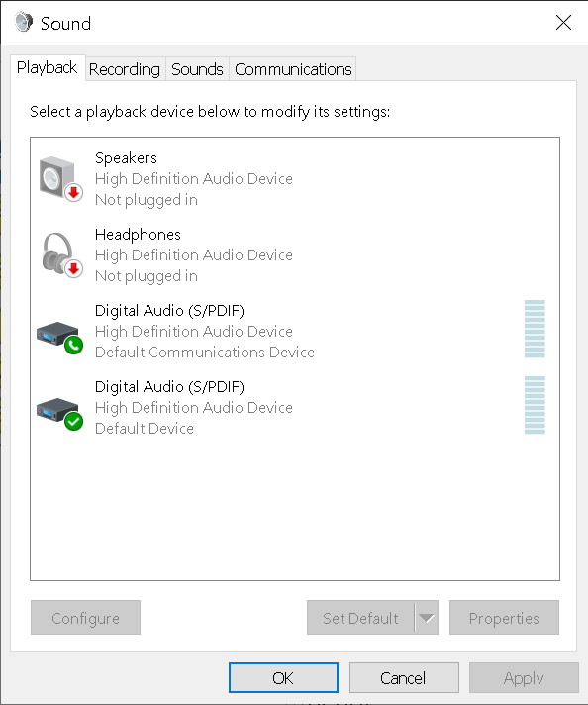Viewport: 588px width, 705px height.
Task: Select the 'Headphones' device name
Action: [x=138, y=235]
